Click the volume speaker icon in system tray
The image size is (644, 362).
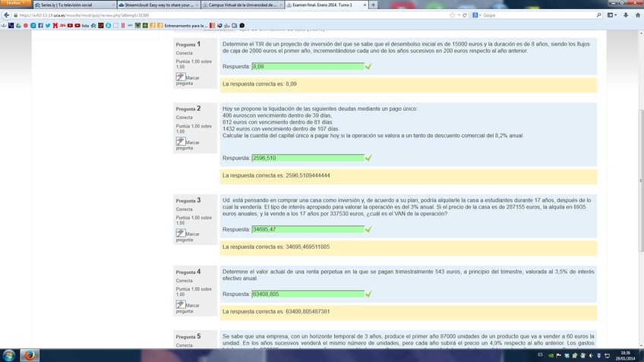point(591,355)
